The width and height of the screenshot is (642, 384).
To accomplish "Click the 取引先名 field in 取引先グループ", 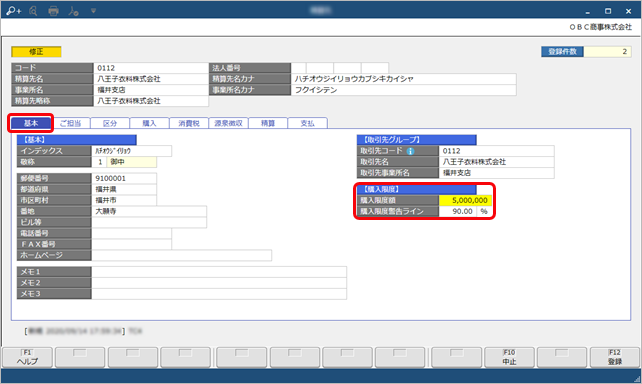I will [x=497, y=162].
